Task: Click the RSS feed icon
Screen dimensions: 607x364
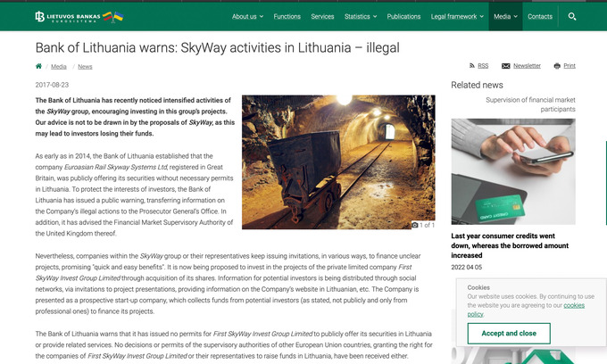Action: tap(472, 66)
